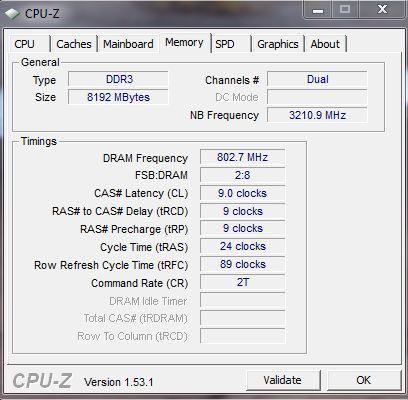This screenshot has width=408, height=400.
Task: Select the FSB:DRAM 2:8 ratio value
Action: click(x=243, y=175)
